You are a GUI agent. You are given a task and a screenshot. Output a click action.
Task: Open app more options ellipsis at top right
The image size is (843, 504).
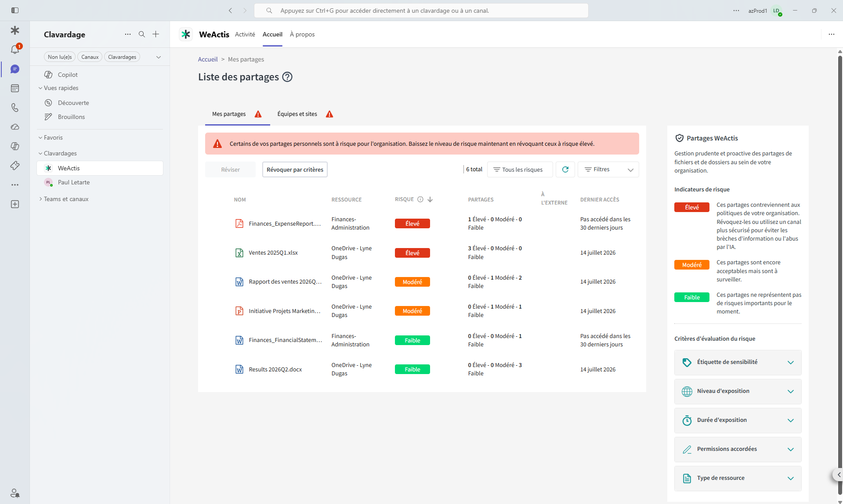832,34
